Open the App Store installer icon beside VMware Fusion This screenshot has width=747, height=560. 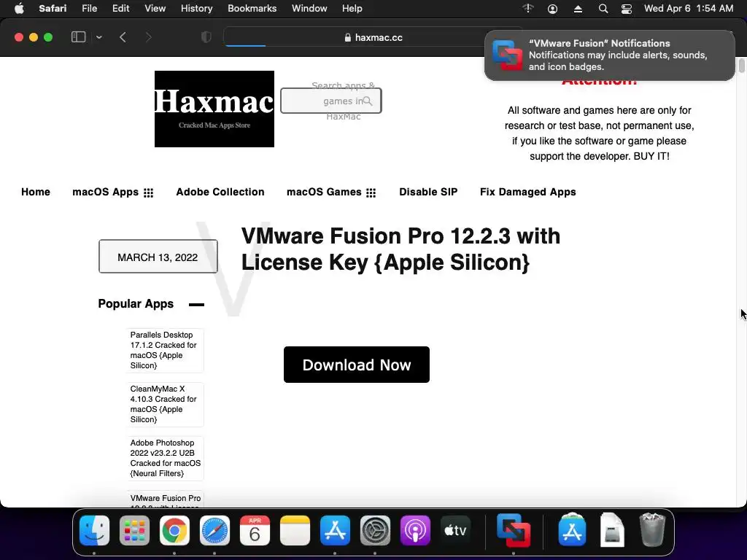pyautogui.click(x=572, y=529)
